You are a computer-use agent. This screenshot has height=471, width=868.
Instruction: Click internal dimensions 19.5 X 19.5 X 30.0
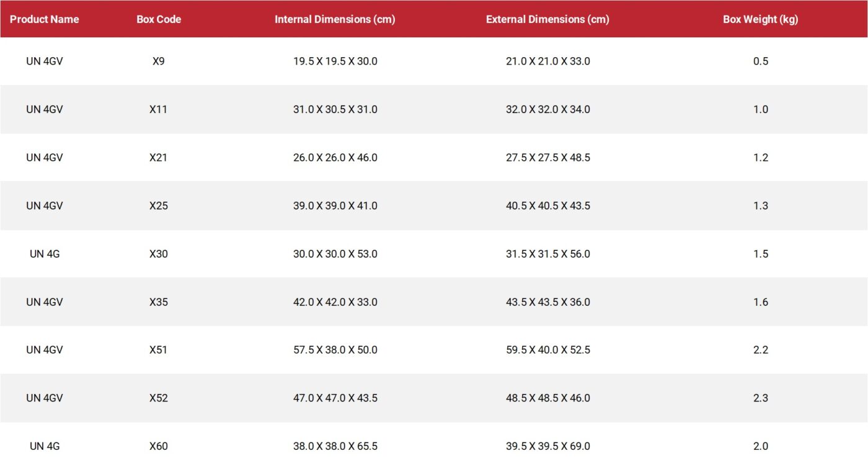point(335,61)
